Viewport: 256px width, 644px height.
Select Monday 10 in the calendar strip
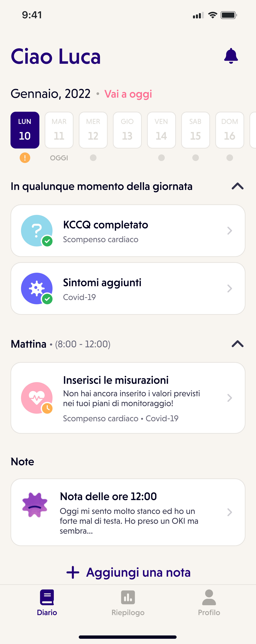coord(25,130)
